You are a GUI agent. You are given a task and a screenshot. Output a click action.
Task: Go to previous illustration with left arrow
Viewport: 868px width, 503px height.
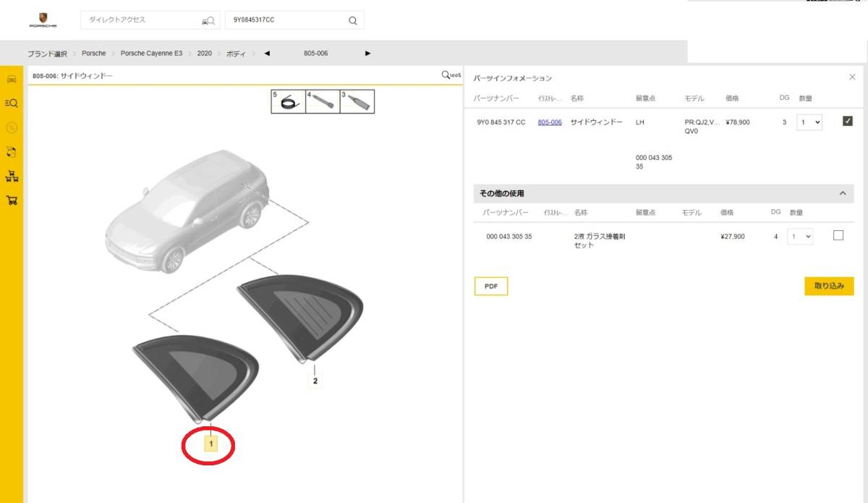[267, 53]
